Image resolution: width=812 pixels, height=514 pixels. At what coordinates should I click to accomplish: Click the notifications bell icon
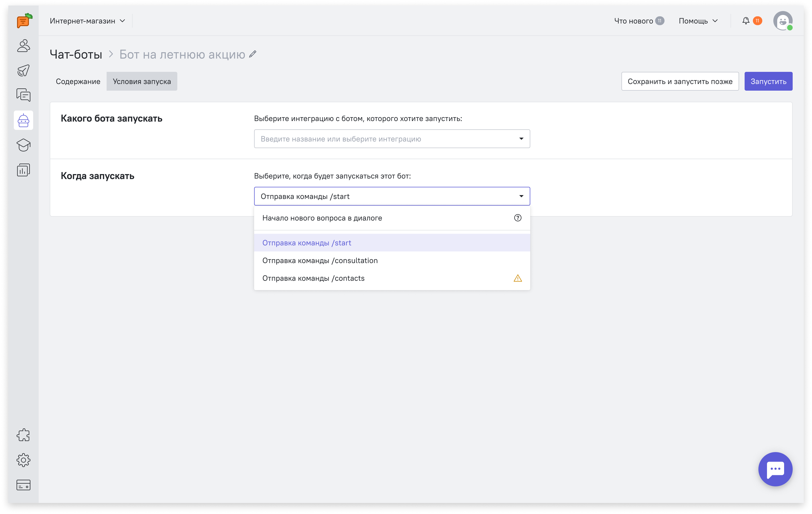tap(745, 21)
